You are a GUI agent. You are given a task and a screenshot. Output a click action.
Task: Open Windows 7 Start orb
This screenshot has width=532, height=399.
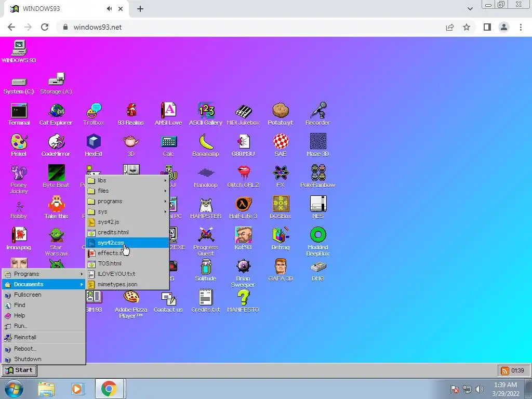[14, 389]
